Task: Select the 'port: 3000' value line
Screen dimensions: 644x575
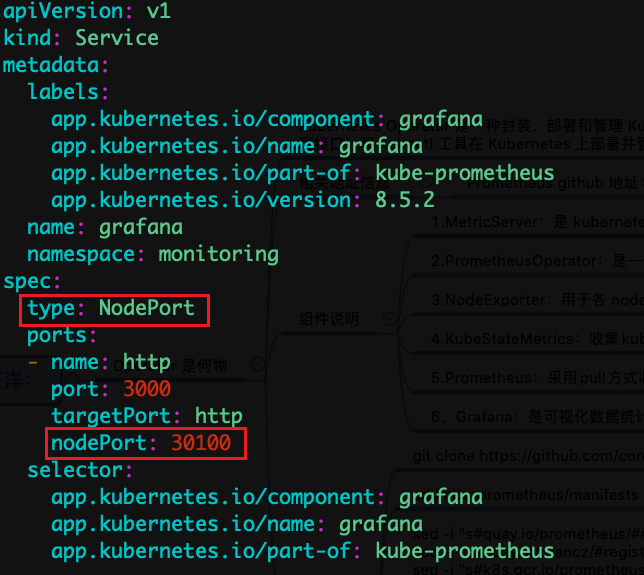Action: (111, 389)
